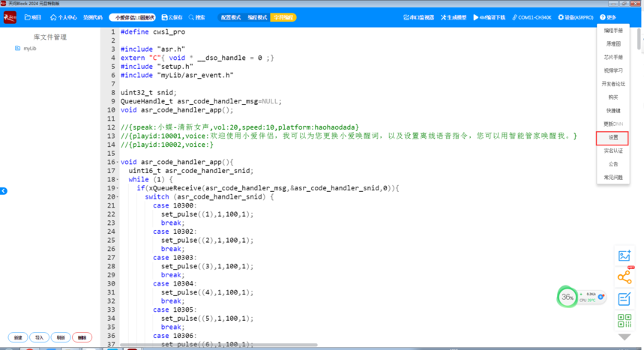The height and width of the screenshot is (350, 644).
Task: Toggle the 更多 more help menu
Action: [608, 18]
